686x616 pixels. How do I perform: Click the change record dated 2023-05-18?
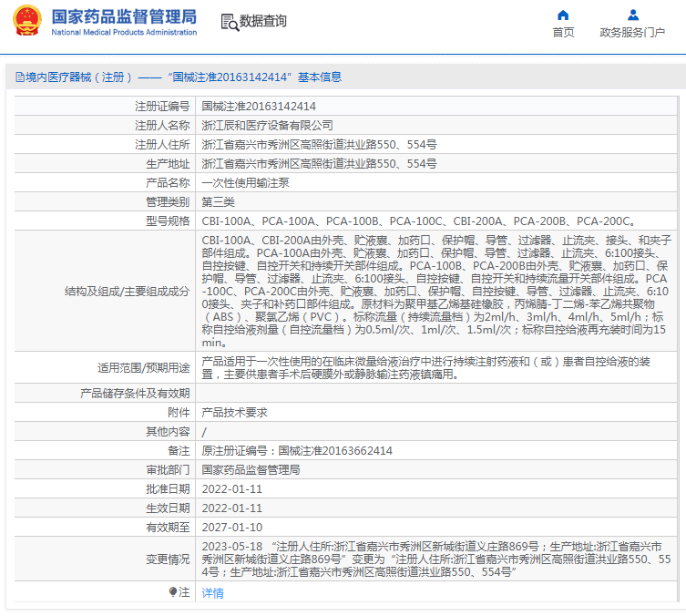(x=436, y=560)
